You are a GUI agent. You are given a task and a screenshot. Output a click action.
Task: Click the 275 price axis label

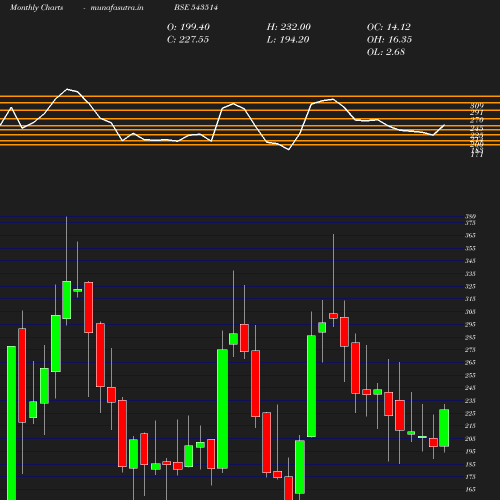470,350
